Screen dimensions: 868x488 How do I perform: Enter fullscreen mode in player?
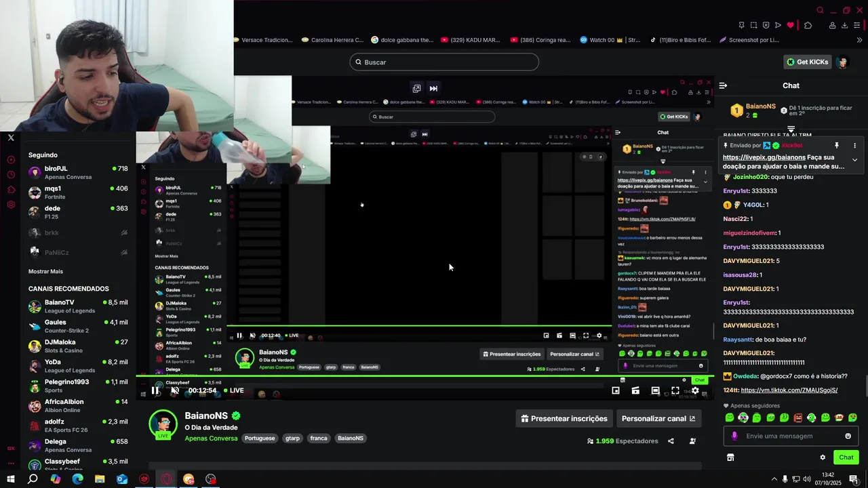click(x=675, y=390)
